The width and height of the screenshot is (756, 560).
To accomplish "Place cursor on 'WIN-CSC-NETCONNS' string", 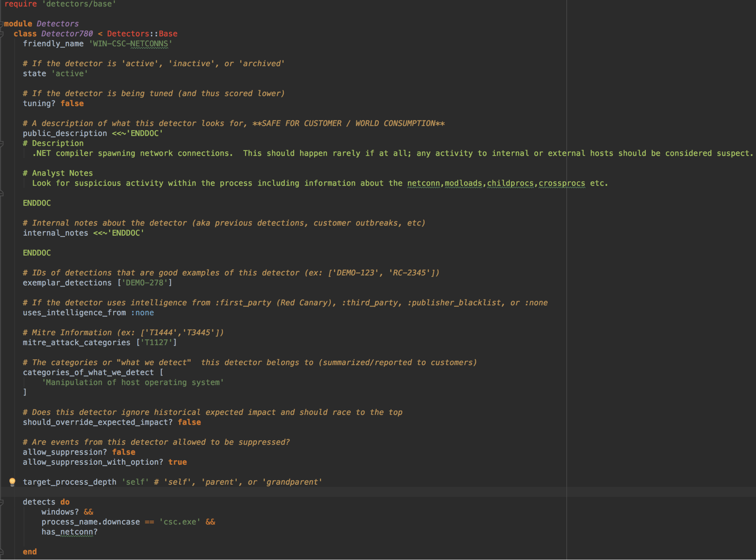I will pyautogui.click(x=130, y=44).
